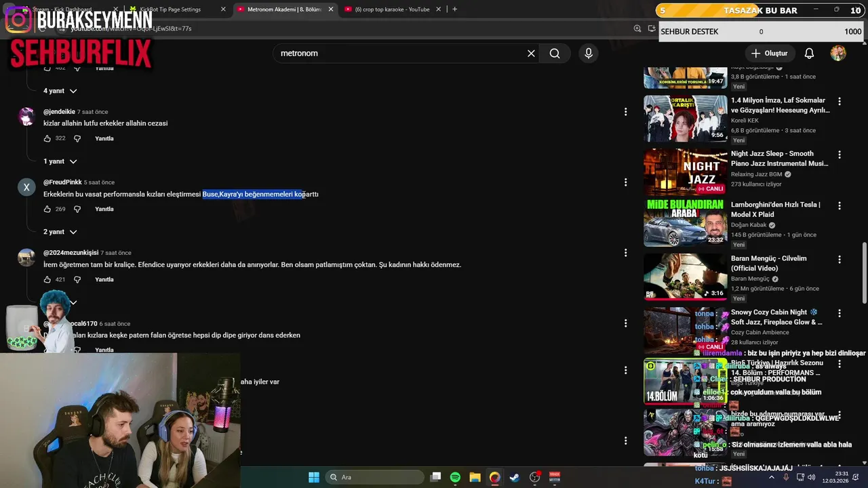
Task: Show hidden system tray icons
Action: click(771, 477)
